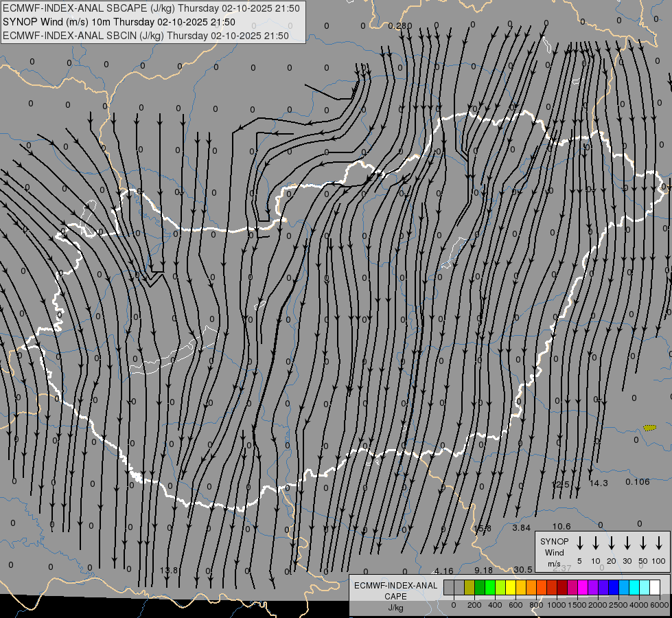672x618 pixels.
Task: Select the SYNOP Wind 10m title line
Action: pos(119,22)
